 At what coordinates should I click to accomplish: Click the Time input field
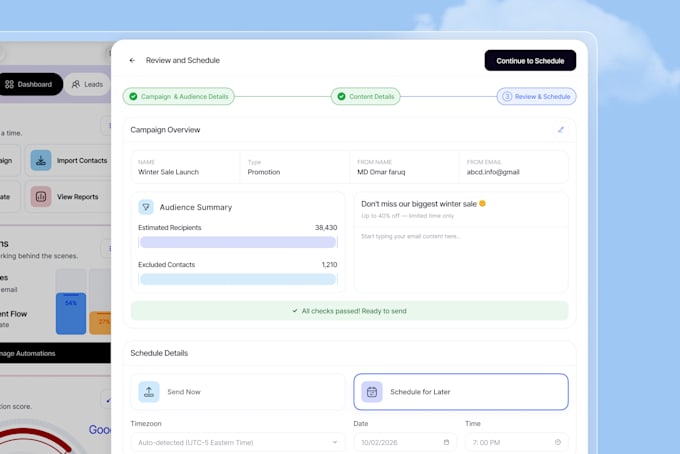[x=517, y=442]
